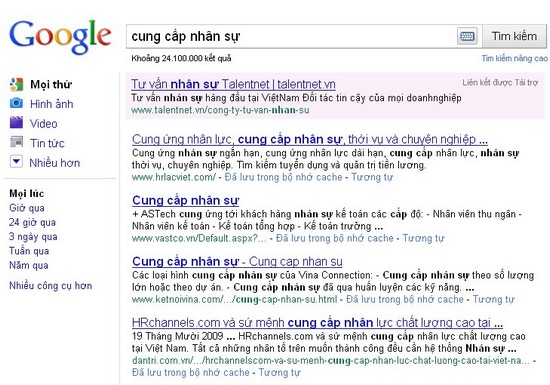Filter results by 24 giờ qua
This screenshot has height=385, width=550.
[x=32, y=222]
